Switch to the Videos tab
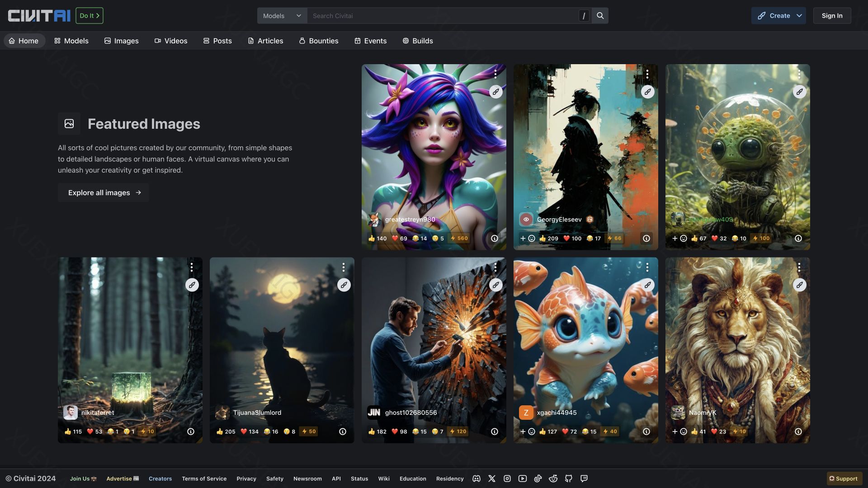The height and width of the screenshot is (488, 868). (x=170, y=41)
